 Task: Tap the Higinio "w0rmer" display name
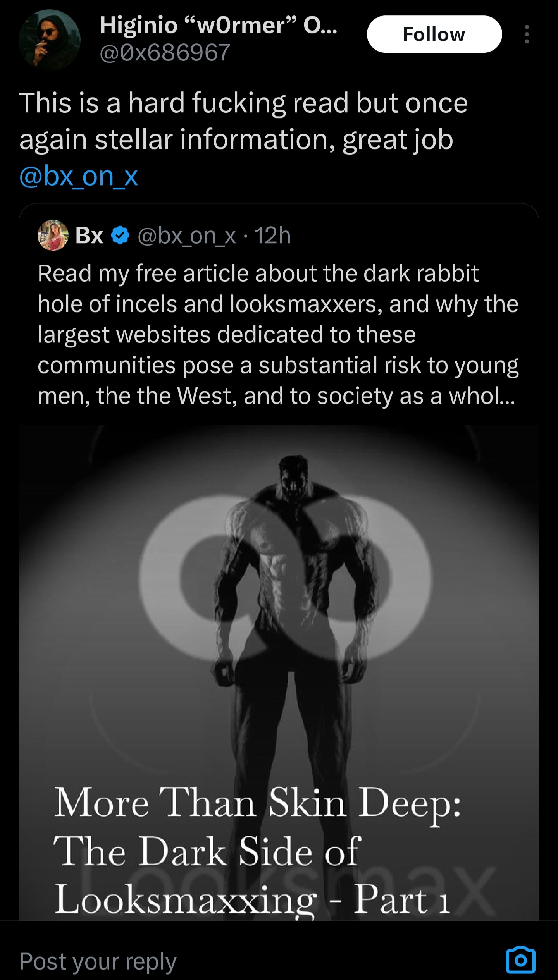pyautogui.click(x=218, y=26)
